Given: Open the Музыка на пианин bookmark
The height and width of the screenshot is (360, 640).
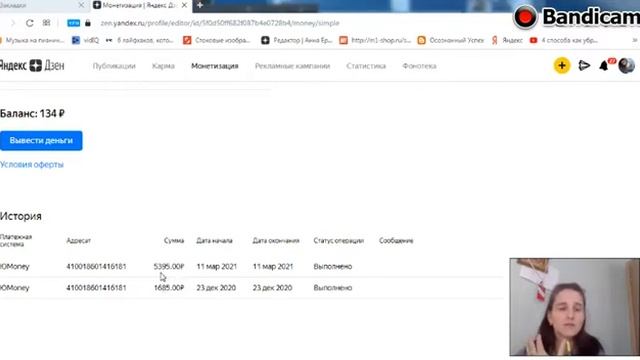Looking at the screenshot, I should pos(32,40).
